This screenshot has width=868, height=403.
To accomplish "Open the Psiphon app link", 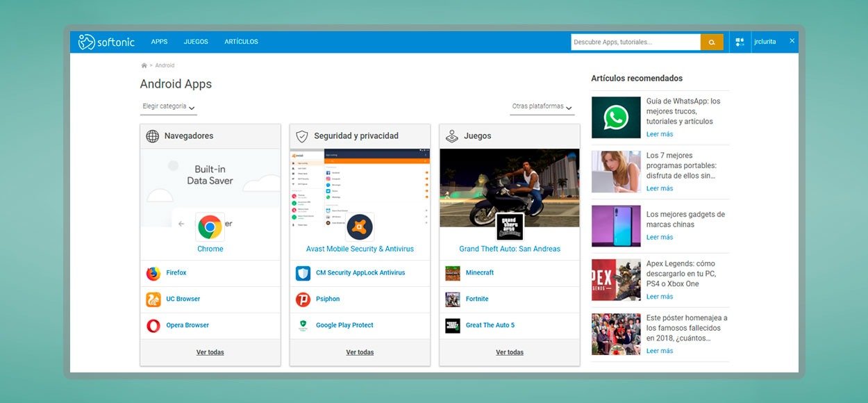I will [328, 299].
